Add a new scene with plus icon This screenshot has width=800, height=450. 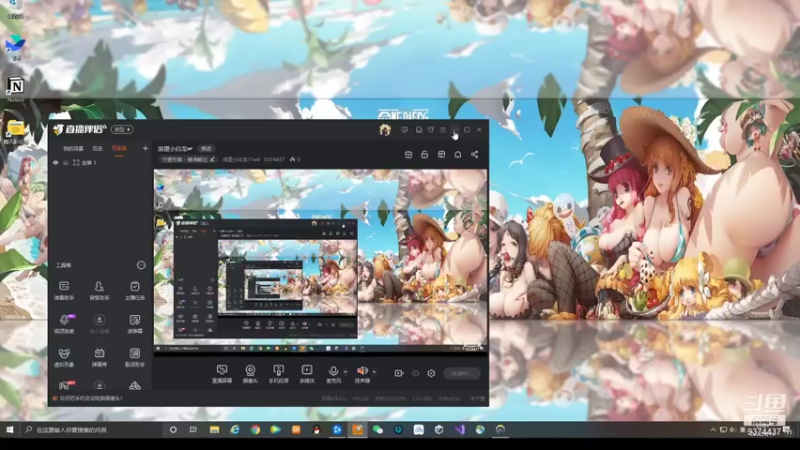[x=145, y=148]
